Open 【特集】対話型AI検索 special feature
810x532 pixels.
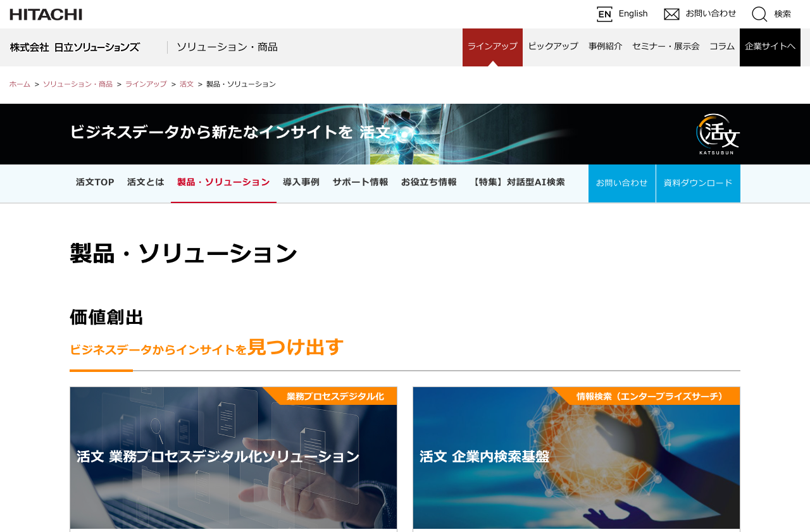[519, 183]
